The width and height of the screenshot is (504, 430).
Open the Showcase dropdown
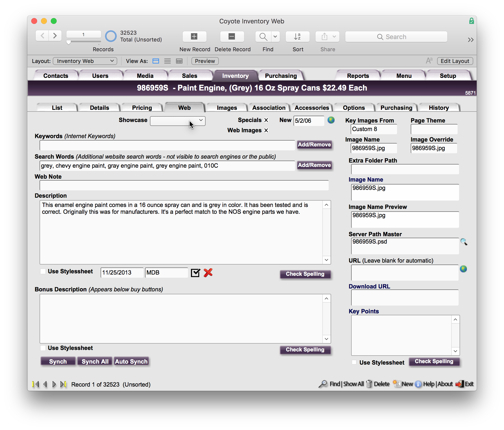tap(178, 121)
